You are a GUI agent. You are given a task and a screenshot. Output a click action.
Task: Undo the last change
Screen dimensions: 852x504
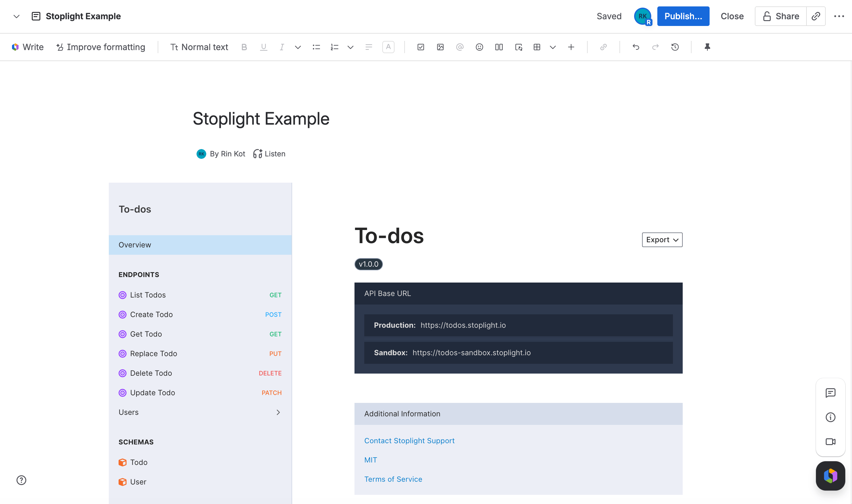click(x=636, y=47)
